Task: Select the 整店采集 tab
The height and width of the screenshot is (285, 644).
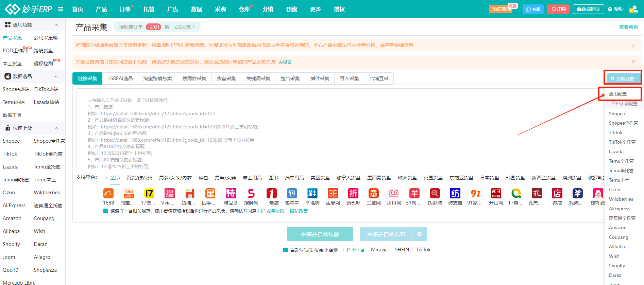Action: (290, 78)
